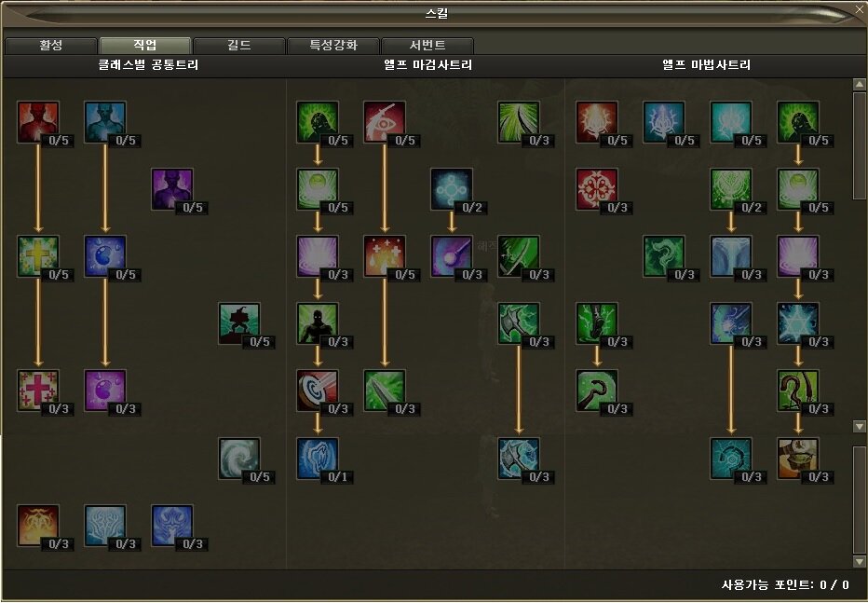
Task: Close the 스킬 window
Action: (x=859, y=9)
